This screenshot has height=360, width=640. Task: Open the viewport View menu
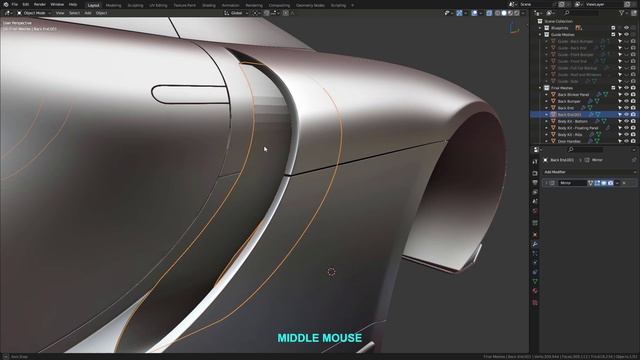(60, 13)
